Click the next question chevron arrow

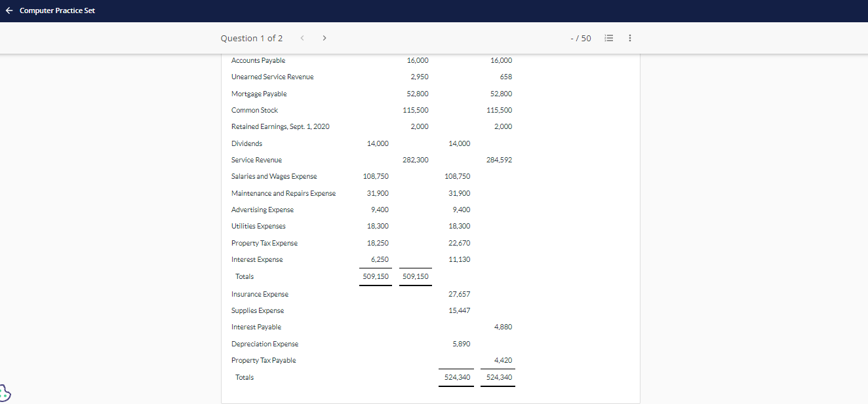324,38
